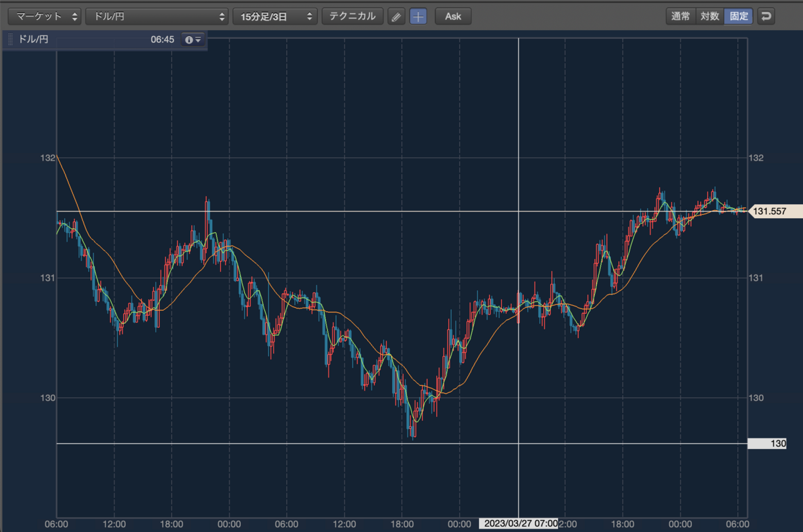
Task: Open the マーケット dropdown
Action: coord(45,17)
